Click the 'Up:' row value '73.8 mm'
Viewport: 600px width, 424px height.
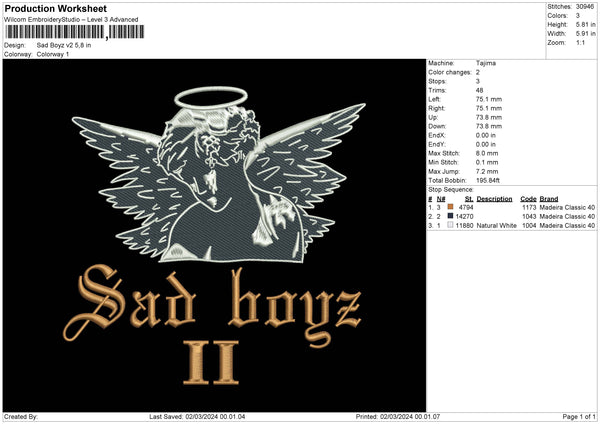point(489,117)
